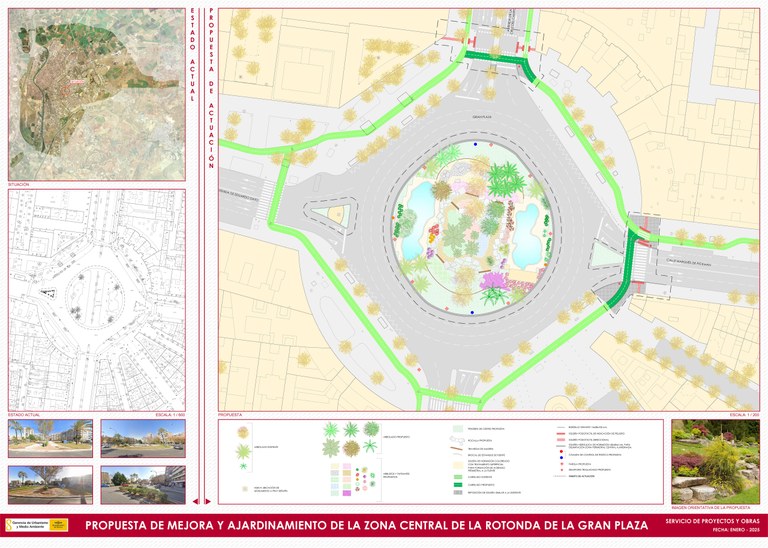Viewport: 768px width, 548px height.
Task: Click the Servicio de Proyectos y Obras text
Action: click(x=712, y=520)
